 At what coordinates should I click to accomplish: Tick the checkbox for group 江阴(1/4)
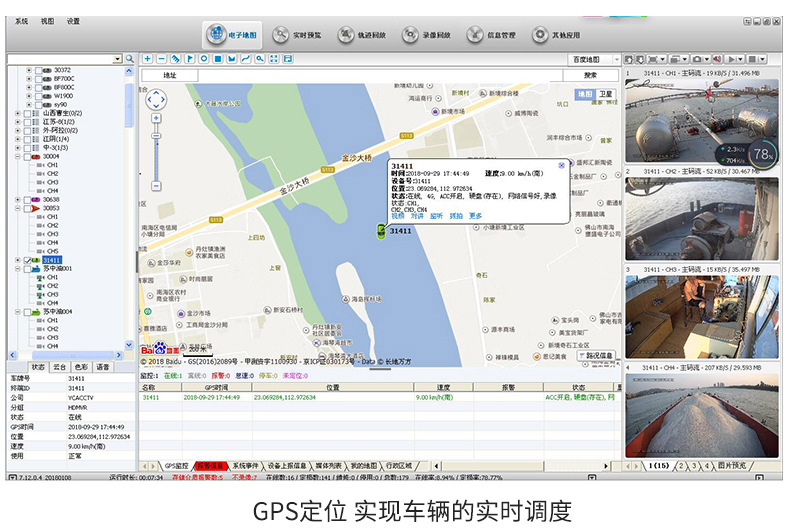[x=28, y=140]
